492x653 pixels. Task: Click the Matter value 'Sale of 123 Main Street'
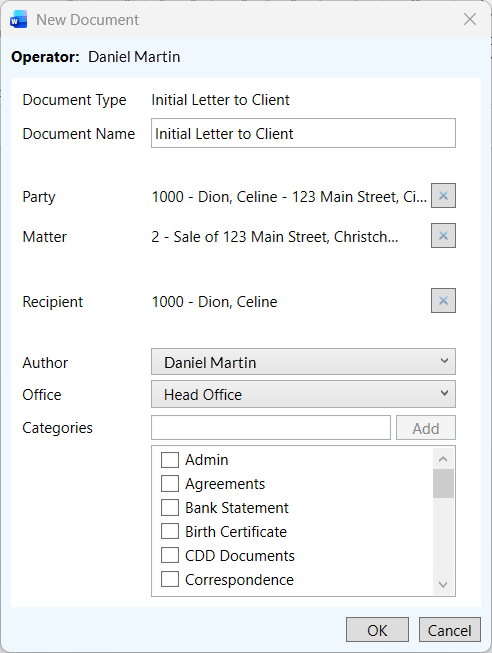coord(275,237)
